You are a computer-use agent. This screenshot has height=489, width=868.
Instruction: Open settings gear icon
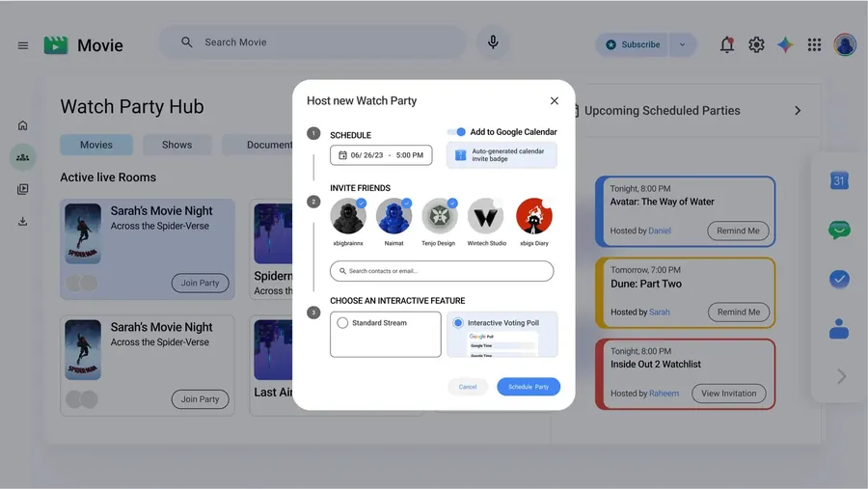coord(756,45)
